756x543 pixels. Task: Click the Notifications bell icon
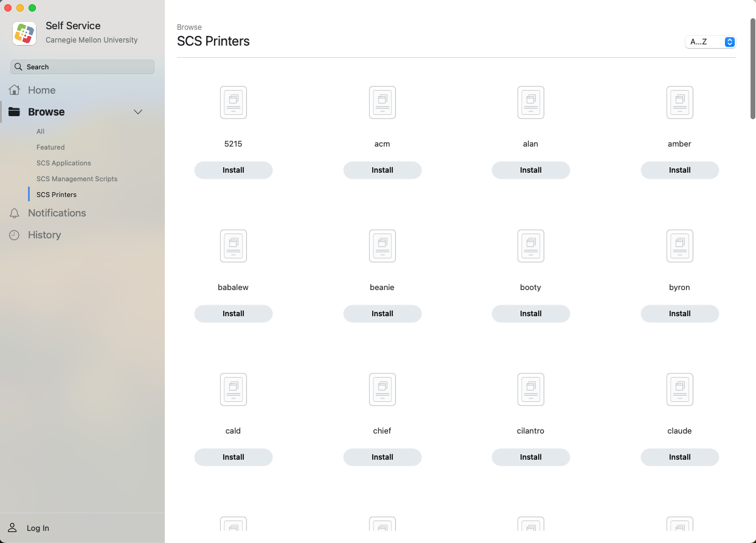15,213
